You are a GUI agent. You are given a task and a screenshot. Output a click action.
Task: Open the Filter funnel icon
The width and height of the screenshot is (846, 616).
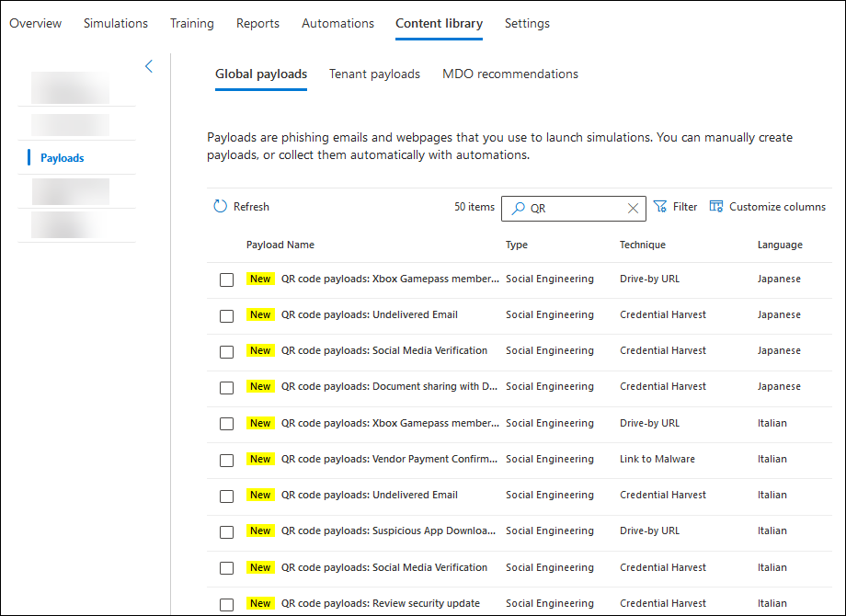pyautogui.click(x=660, y=207)
